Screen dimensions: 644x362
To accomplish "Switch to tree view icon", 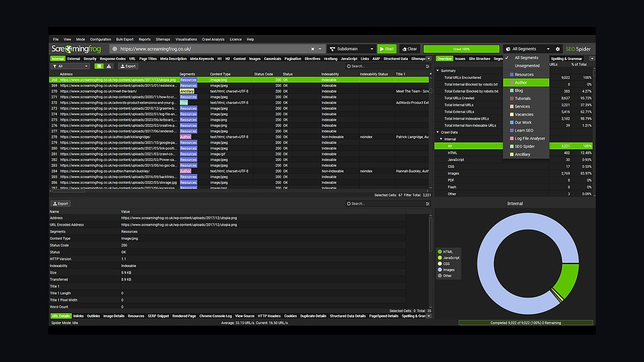I will [109, 67].
